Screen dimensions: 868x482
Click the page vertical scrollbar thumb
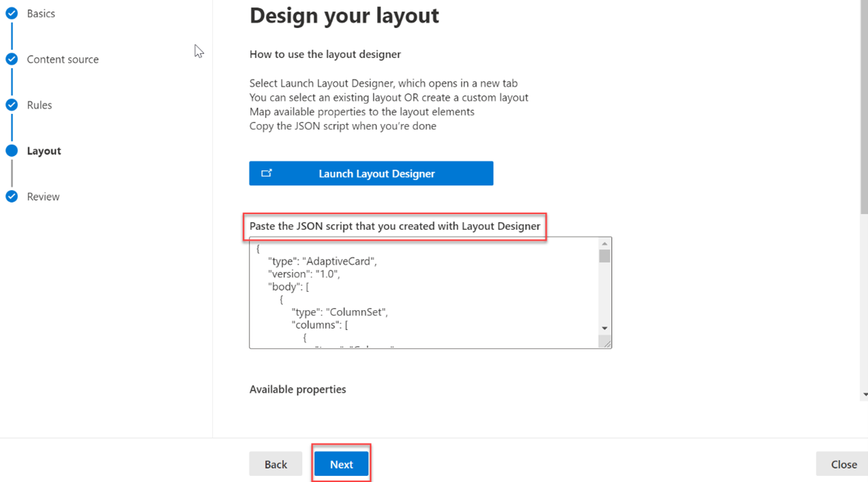coord(864,106)
